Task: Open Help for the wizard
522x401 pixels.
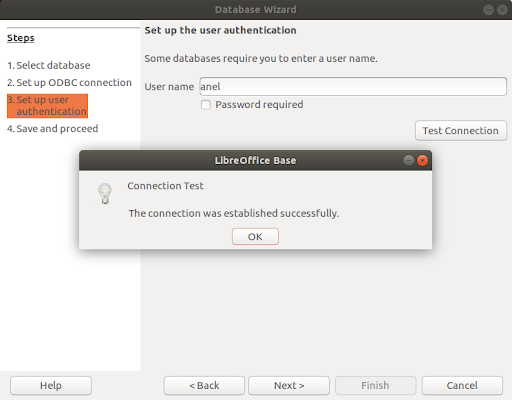Action: click(x=51, y=386)
